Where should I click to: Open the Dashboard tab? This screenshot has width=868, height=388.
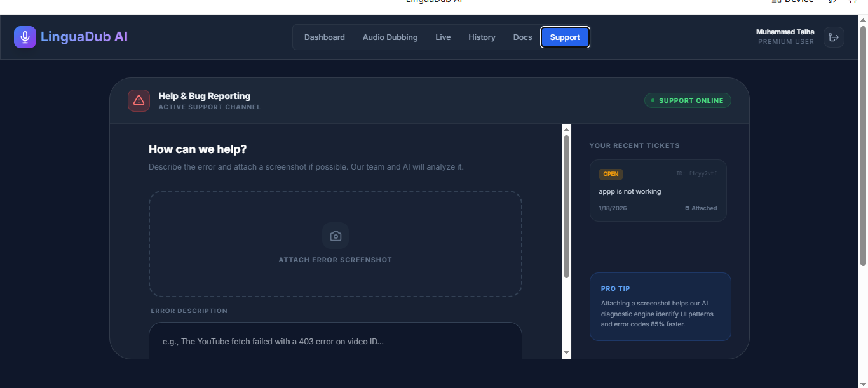pos(325,37)
